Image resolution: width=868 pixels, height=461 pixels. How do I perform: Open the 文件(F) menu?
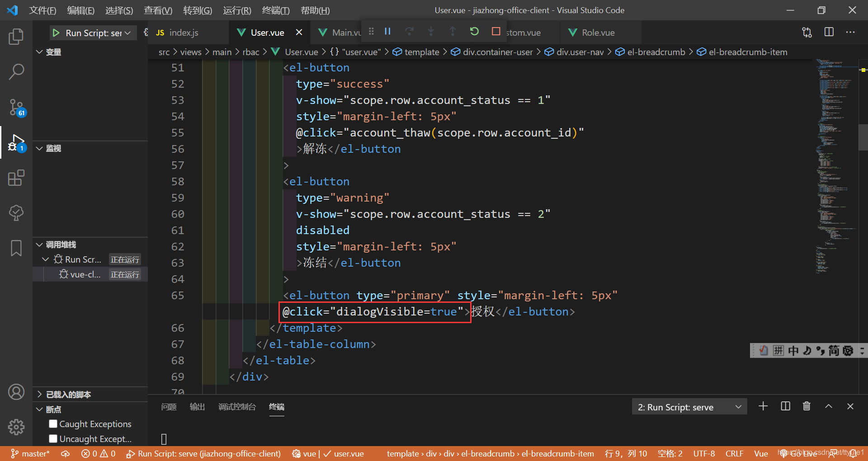(42, 10)
